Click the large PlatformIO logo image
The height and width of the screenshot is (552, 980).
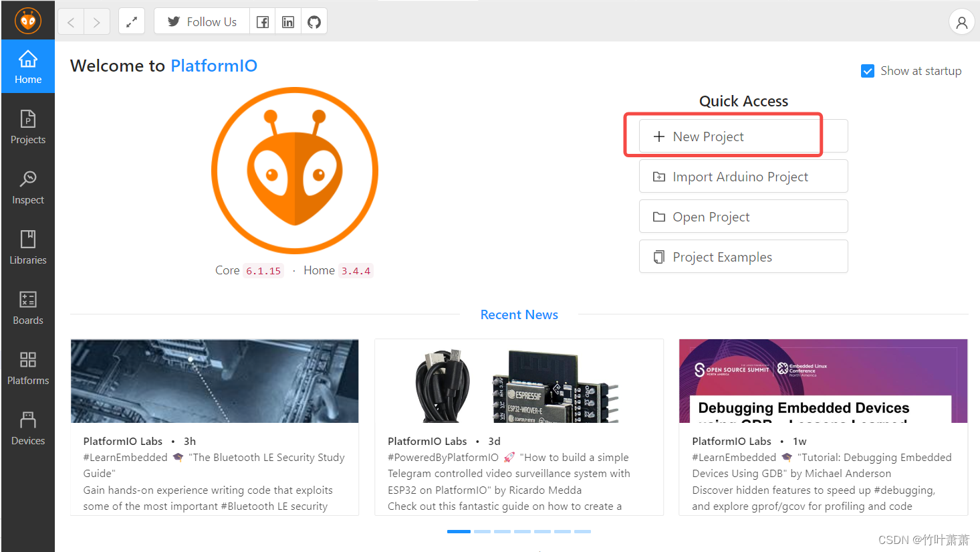pyautogui.click(x=295, y=171)
